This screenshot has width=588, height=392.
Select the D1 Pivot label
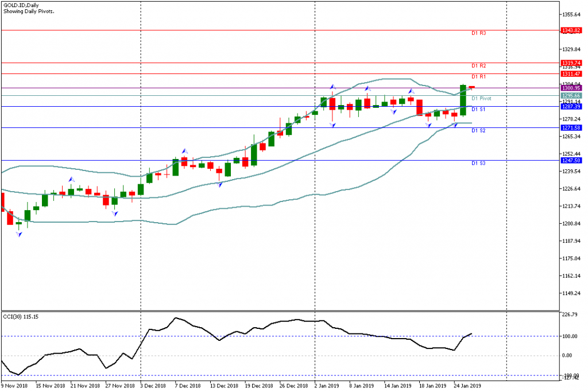click(481, 99)
